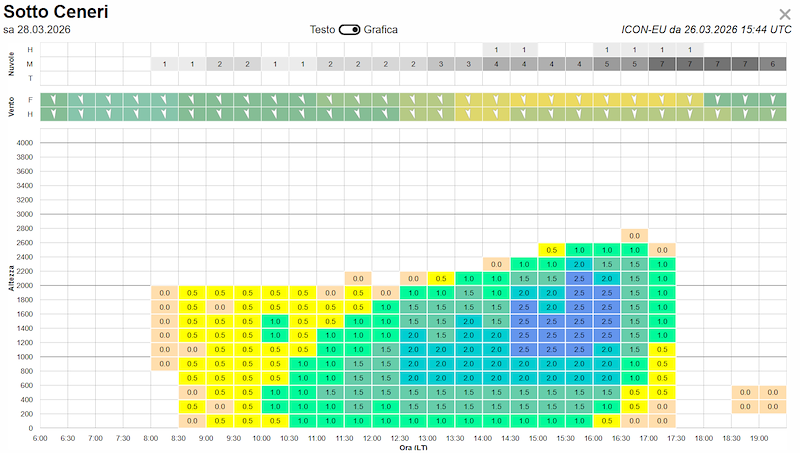The height and width of the screenshot is (453, 800).
Task: Click the Testo label beside the switch
Action: 322,29
